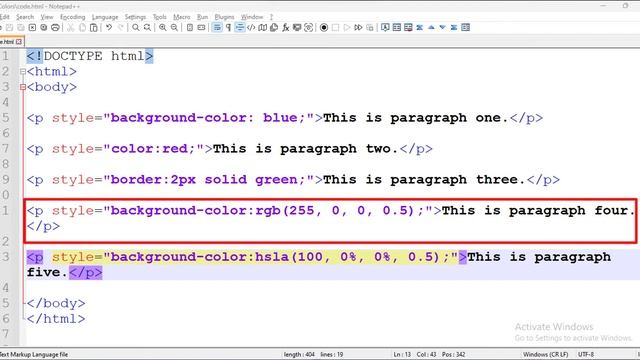
Task: Print the document using the Print icon
Action: point(55,27)
